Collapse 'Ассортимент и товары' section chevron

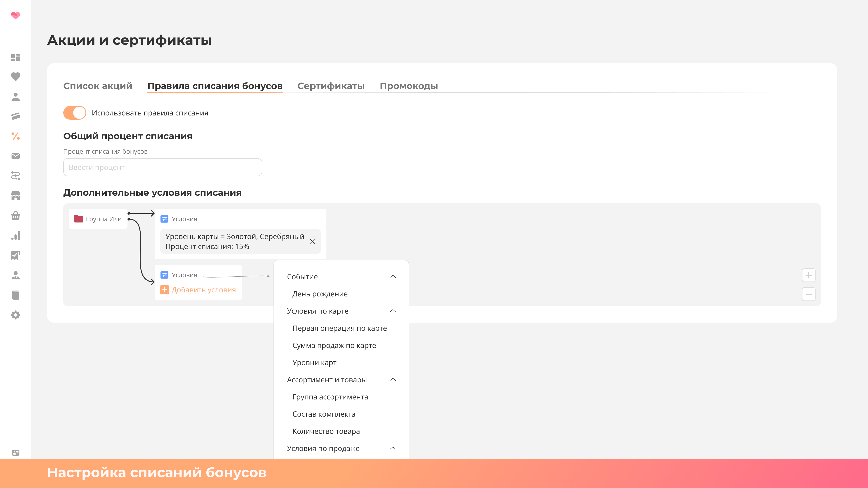click(x=393, y=380)
